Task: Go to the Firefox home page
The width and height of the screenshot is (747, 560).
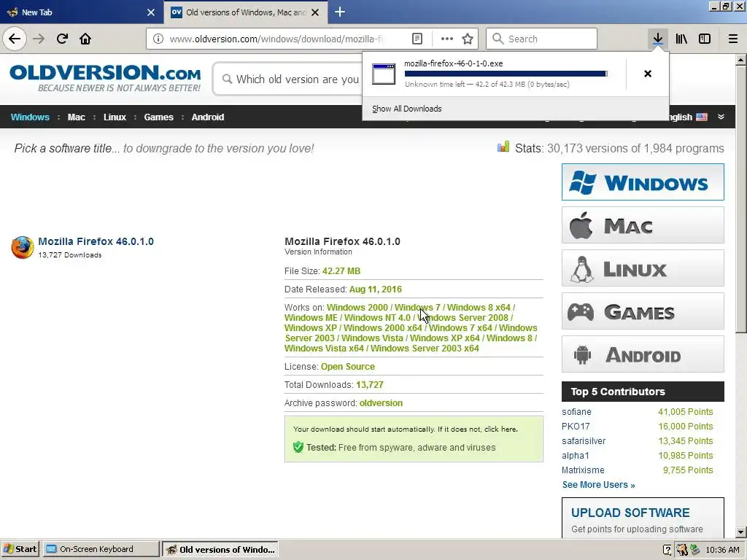Action: tap(85, 39)
